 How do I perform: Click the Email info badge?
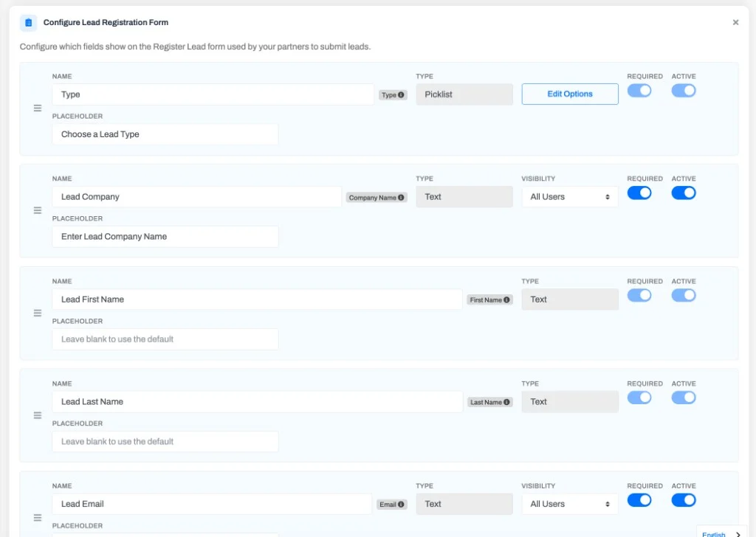click(x=391, y=505)
